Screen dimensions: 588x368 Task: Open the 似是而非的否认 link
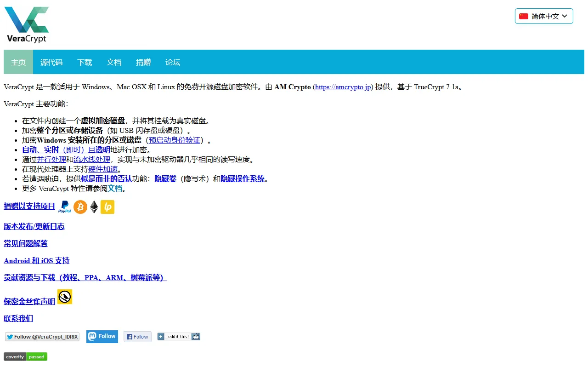(107, 179)
